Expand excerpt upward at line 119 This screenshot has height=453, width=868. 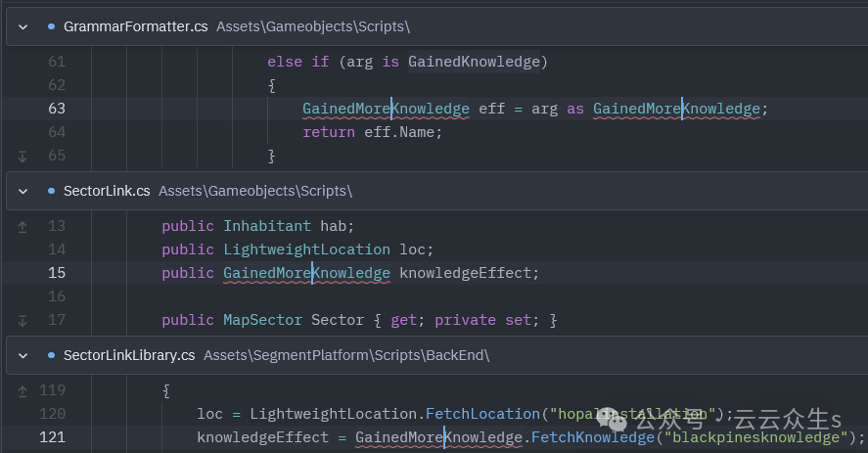click(x=23, y=391)
